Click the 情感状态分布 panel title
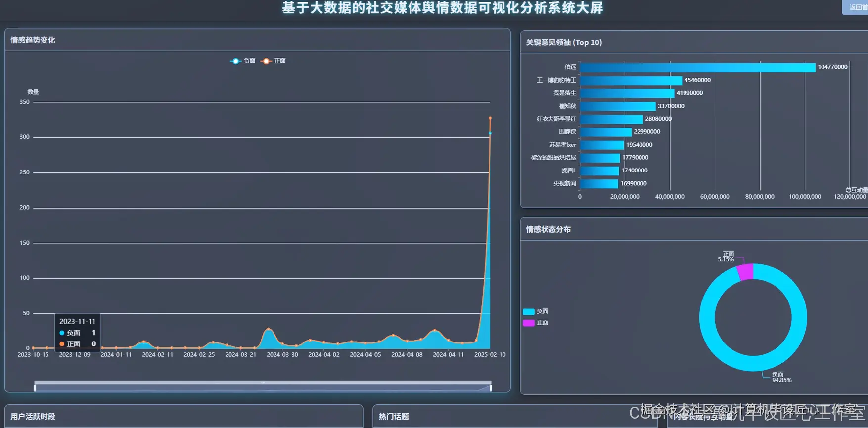 coord(548,229)
